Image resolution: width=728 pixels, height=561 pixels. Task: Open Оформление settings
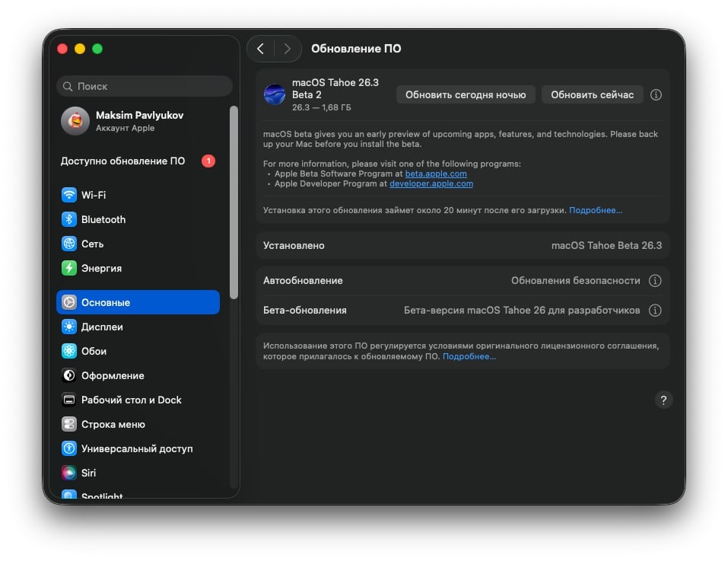(138, 375)
